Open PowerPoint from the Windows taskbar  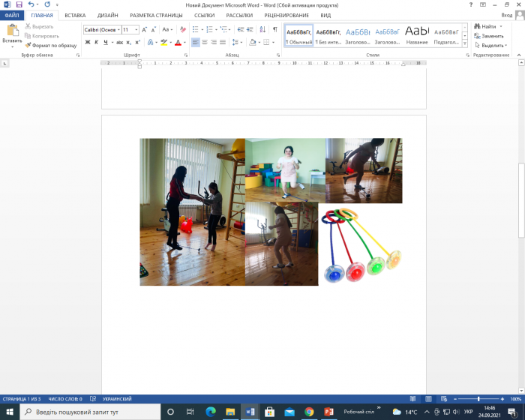[328, 412]
